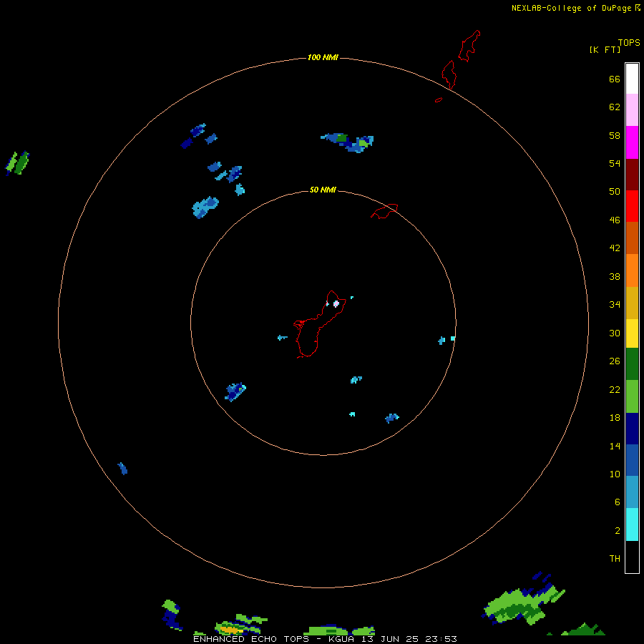The height and width of the screenshot is (644, 644).
Task: Click the 14 value on the scale
Action: (x=615, y=446)
